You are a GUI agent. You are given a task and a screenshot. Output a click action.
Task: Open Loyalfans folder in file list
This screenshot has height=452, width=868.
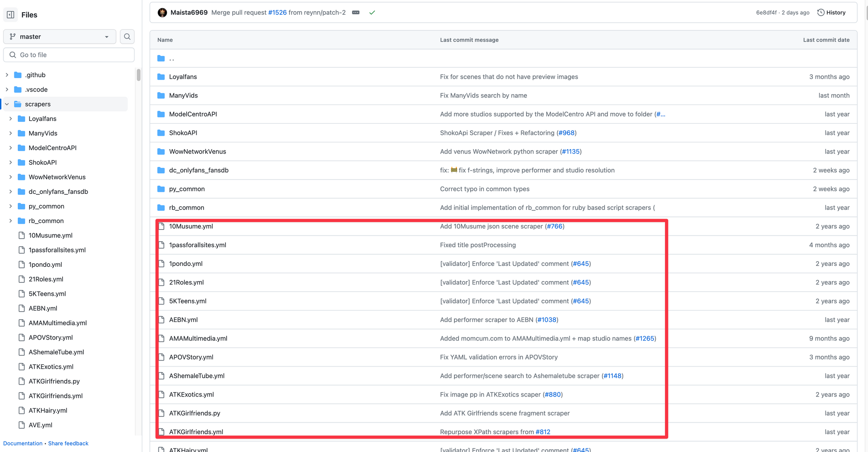pyautogui.click(x=183, y=77)
